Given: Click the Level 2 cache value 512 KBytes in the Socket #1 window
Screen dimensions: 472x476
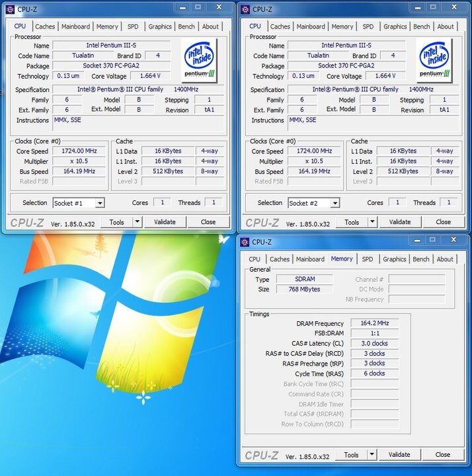Looking at the screenshot, I should [168, 171].
